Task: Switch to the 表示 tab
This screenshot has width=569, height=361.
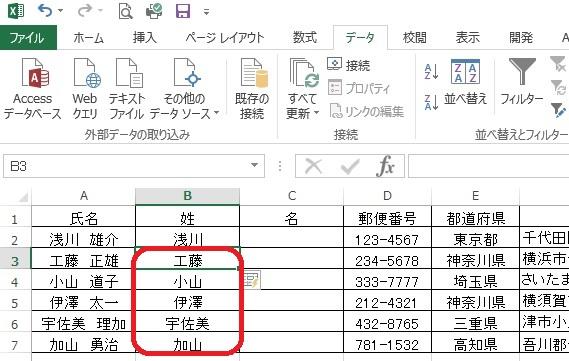Action: (467, 38)
